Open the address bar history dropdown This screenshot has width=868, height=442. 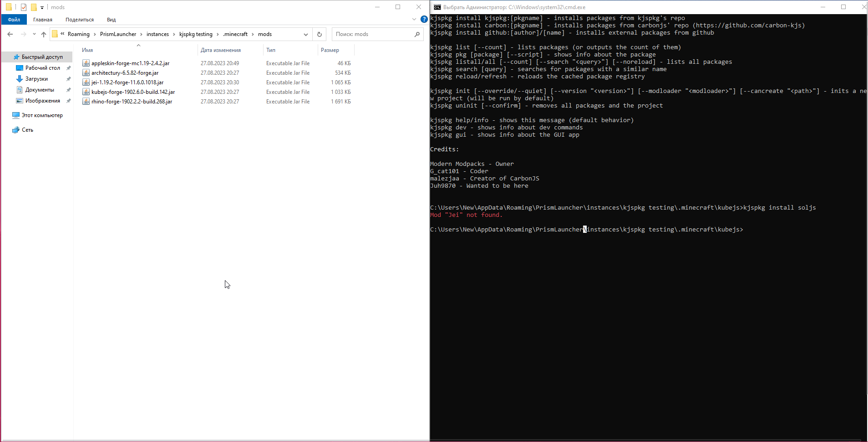305,34
